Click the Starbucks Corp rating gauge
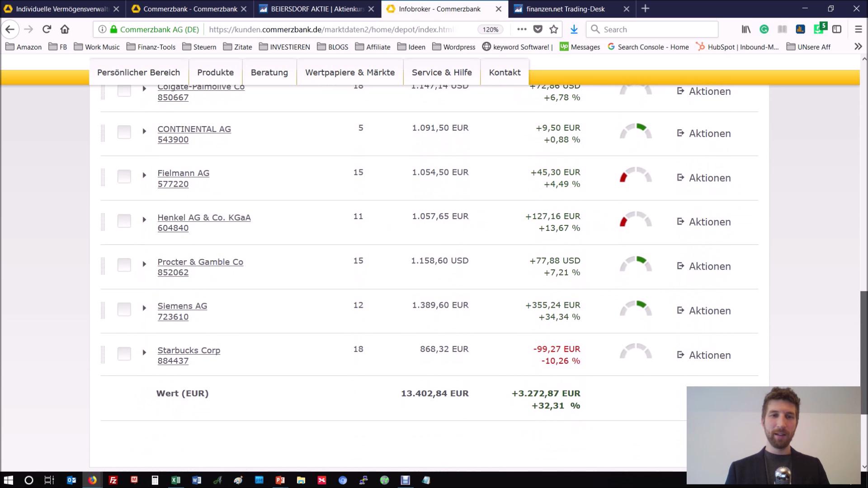This screenshot has height=488, width=868. (636, 352)
